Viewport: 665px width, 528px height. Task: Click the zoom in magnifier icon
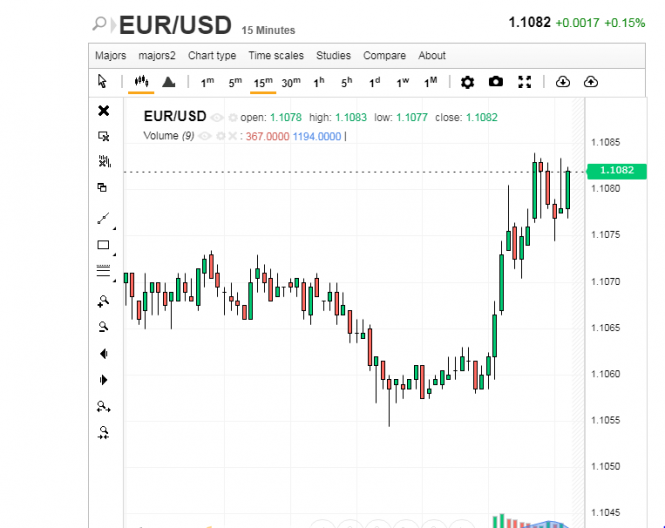[103, 301]
